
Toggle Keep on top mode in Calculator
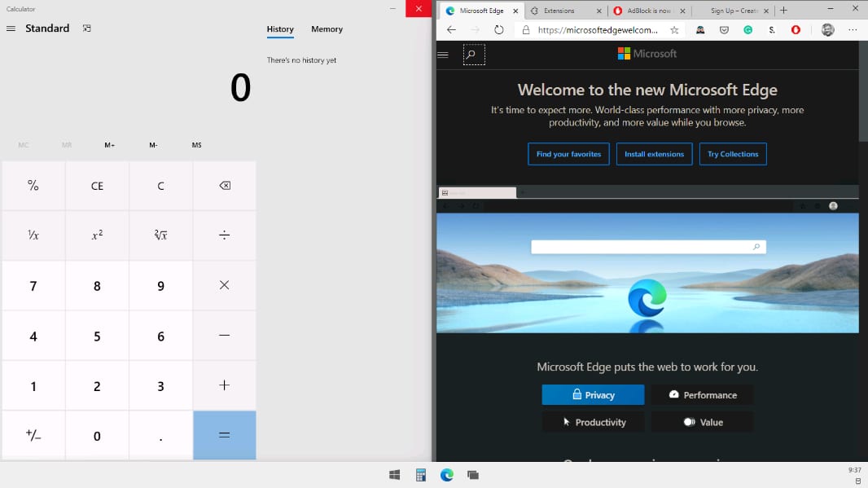click(x=87, y=29)
